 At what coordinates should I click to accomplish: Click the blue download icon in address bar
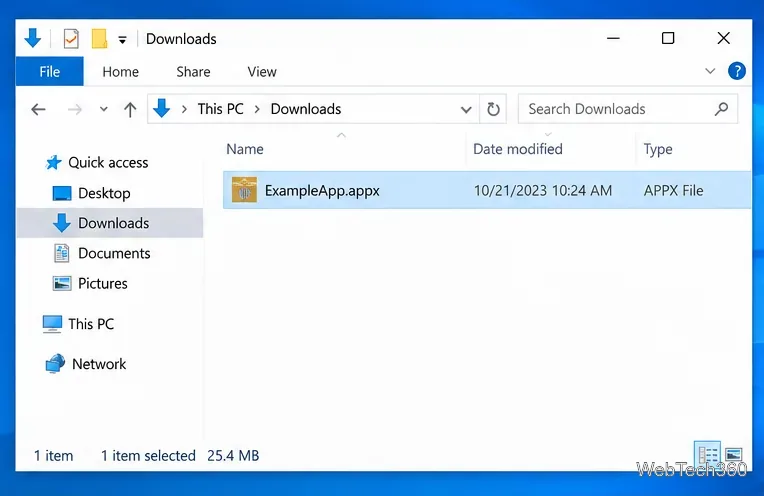pos(161,108)
